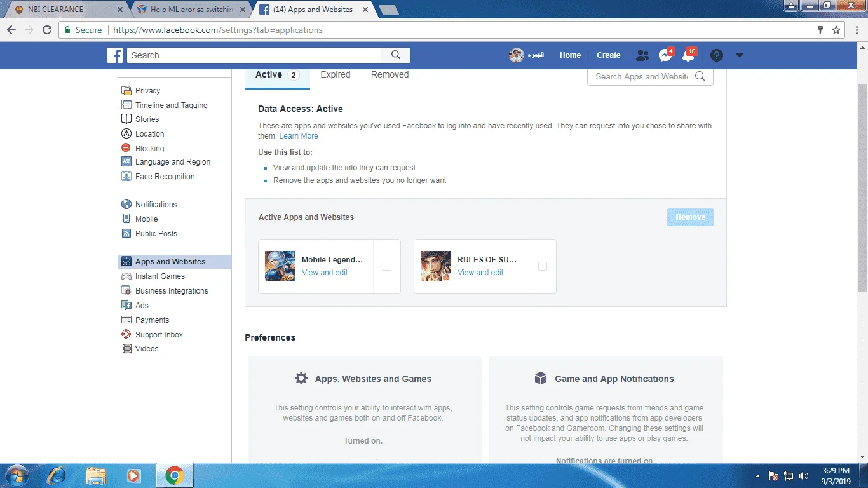Open Windows Explorer folder on the taskbar
This screenshot has height=488, width=868.
coord(96,475)
